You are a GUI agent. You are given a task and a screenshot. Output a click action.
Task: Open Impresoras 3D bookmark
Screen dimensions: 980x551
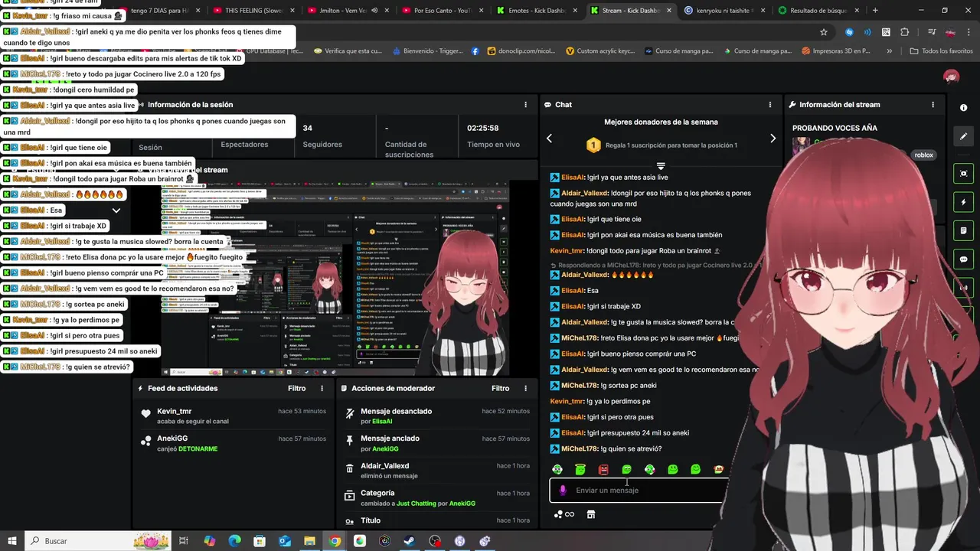pyautogui.click(x=835, y=51)
